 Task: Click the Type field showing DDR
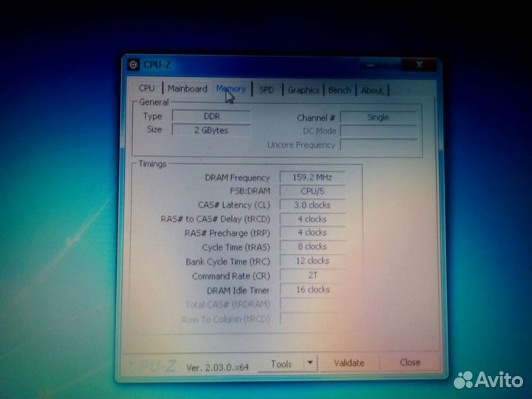(x=211, y=116)
